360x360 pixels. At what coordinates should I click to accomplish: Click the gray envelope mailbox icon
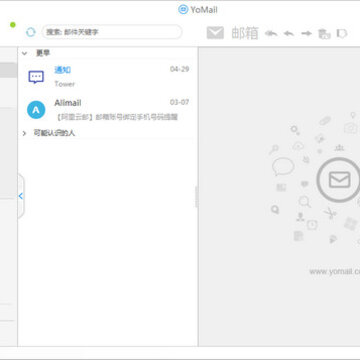point(215,33)
